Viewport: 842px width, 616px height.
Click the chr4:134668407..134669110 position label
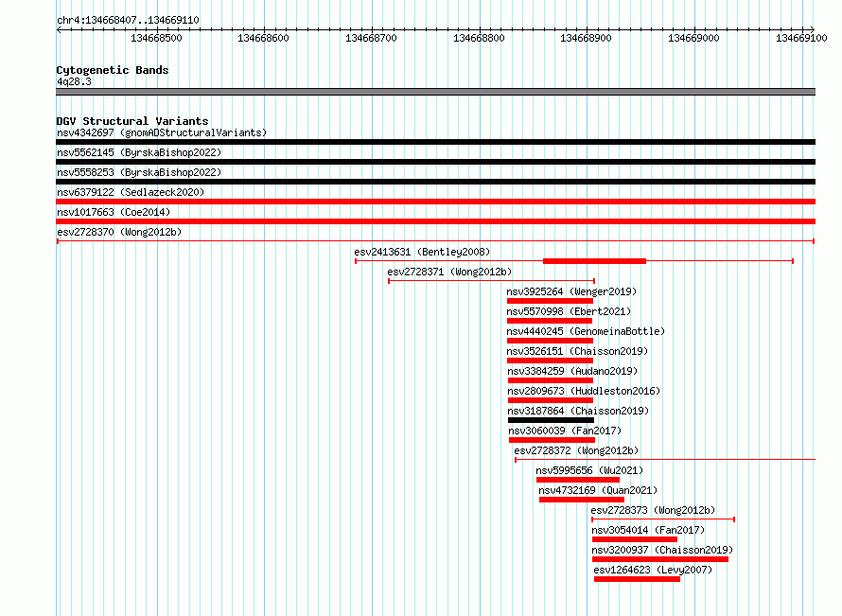[128, 20]
